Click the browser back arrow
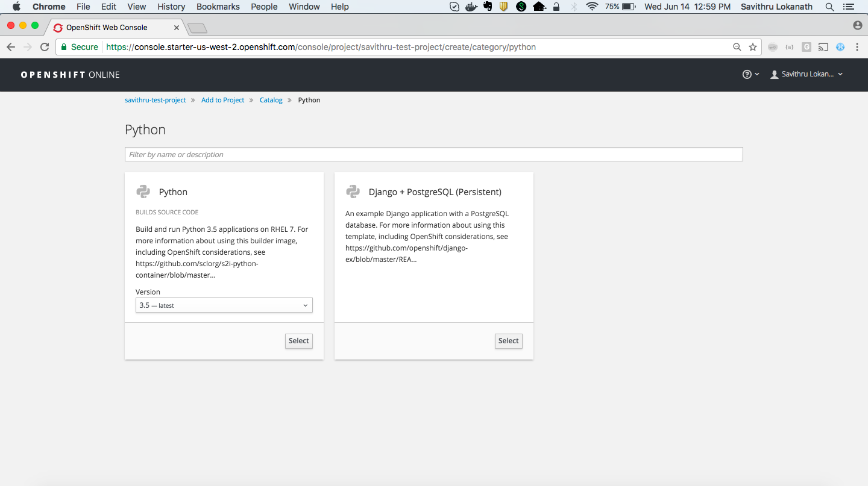Image resolution: width=868 pixels, height=486 pixels. click(11, 47)
